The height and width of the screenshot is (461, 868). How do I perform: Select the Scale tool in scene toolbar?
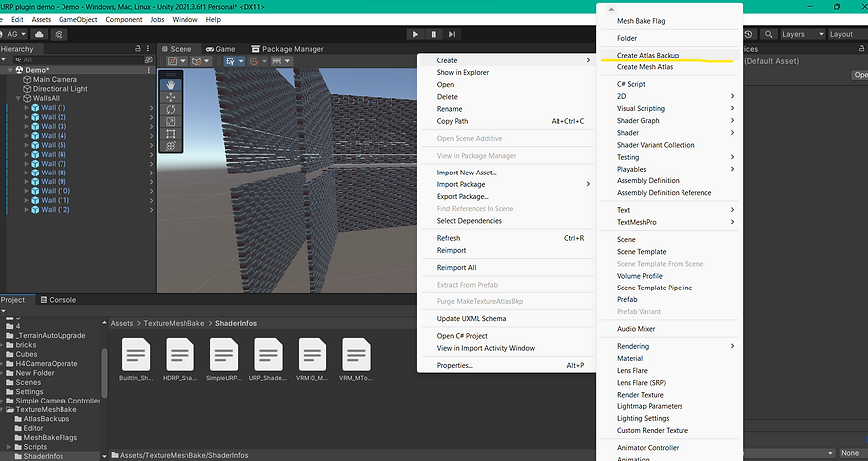pos(170,121)
